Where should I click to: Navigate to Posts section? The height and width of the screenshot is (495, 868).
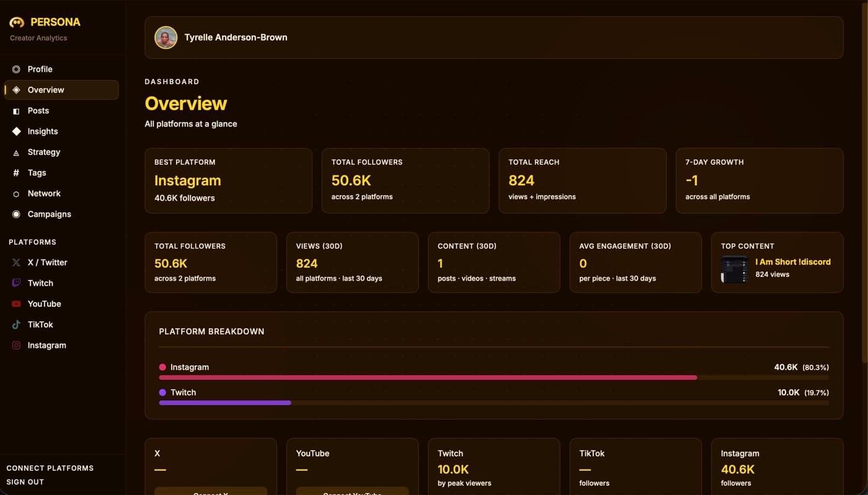(38, 111)
